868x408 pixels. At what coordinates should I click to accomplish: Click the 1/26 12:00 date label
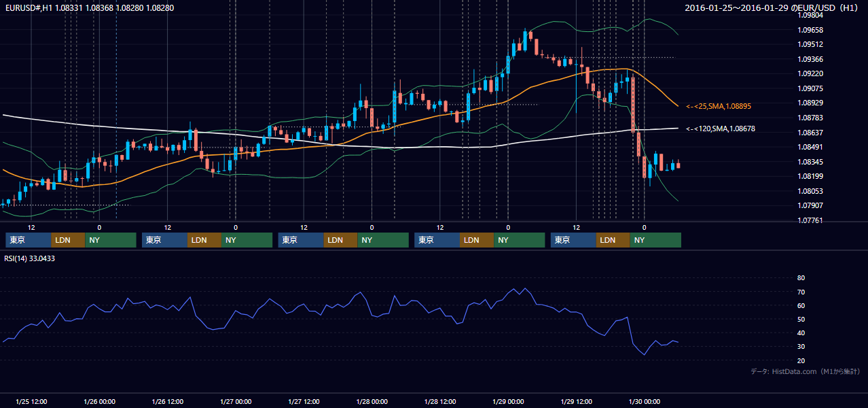[168, 401]
